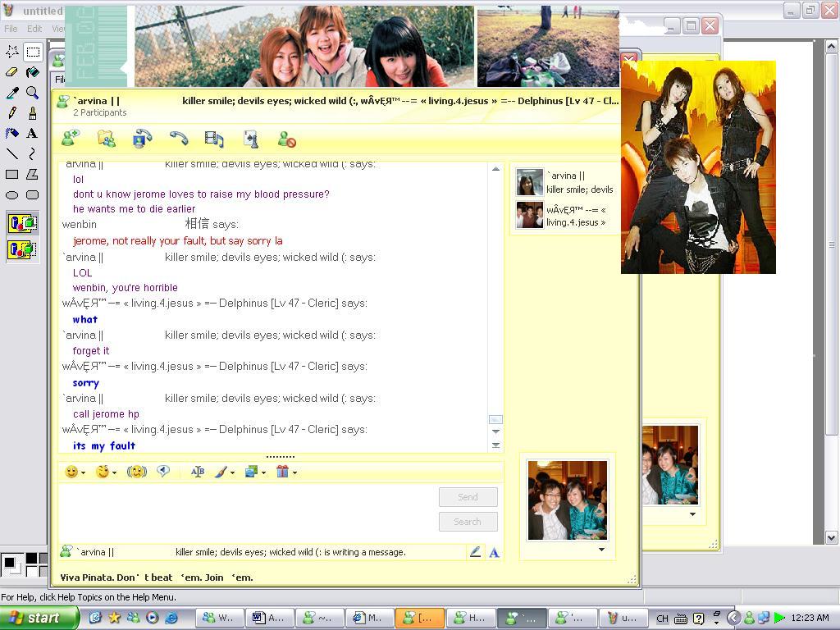Select the Curve tool in Paint
The image size is (840, 630).
[x=33, y=153]
